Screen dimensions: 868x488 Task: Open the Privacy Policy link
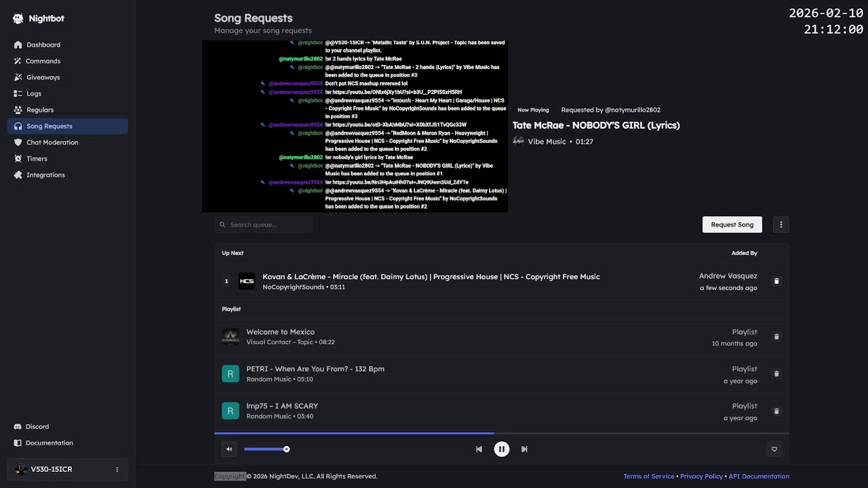coord(701,476)
